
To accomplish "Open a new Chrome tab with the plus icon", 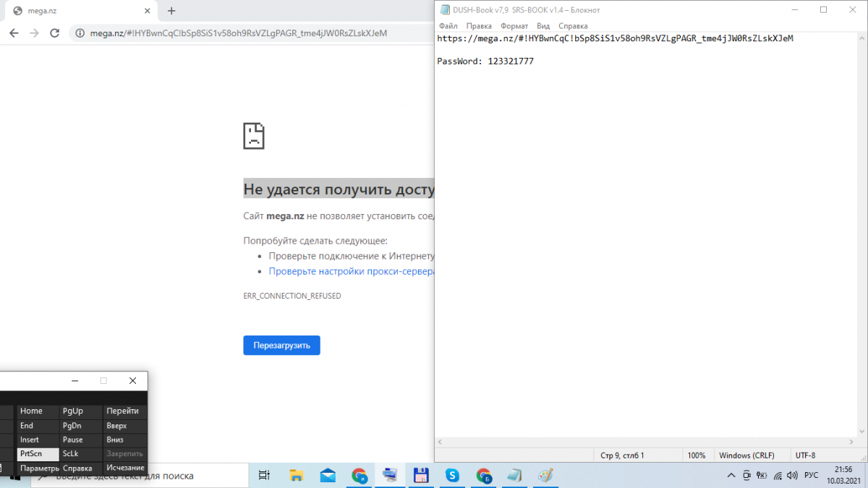I will [171, 11].
